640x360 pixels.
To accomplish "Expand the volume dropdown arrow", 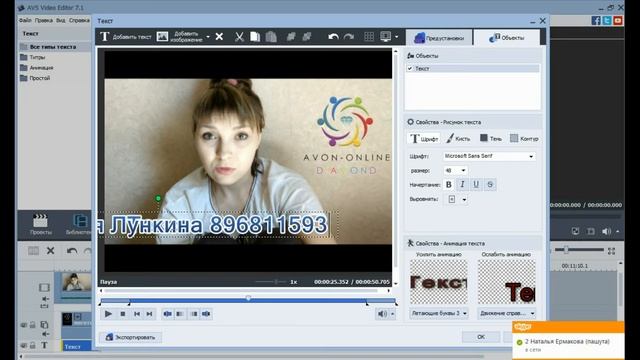I will [392, 314].
